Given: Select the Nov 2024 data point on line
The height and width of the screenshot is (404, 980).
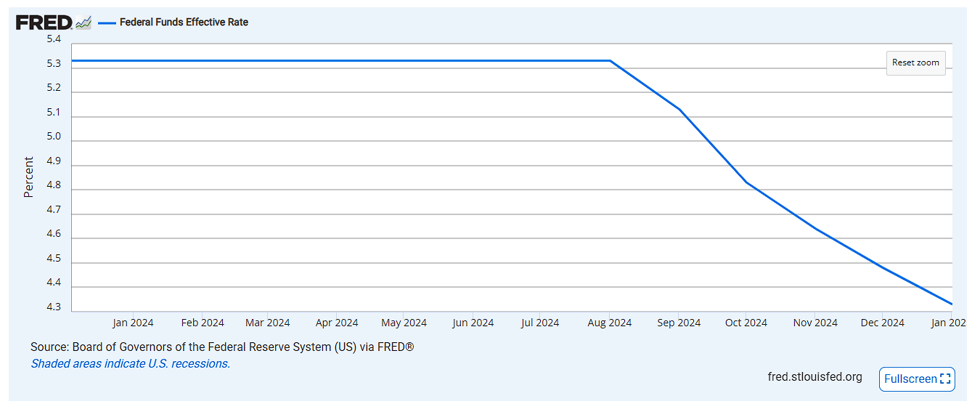Looking at the screenshot, I should tap(816, 230).
